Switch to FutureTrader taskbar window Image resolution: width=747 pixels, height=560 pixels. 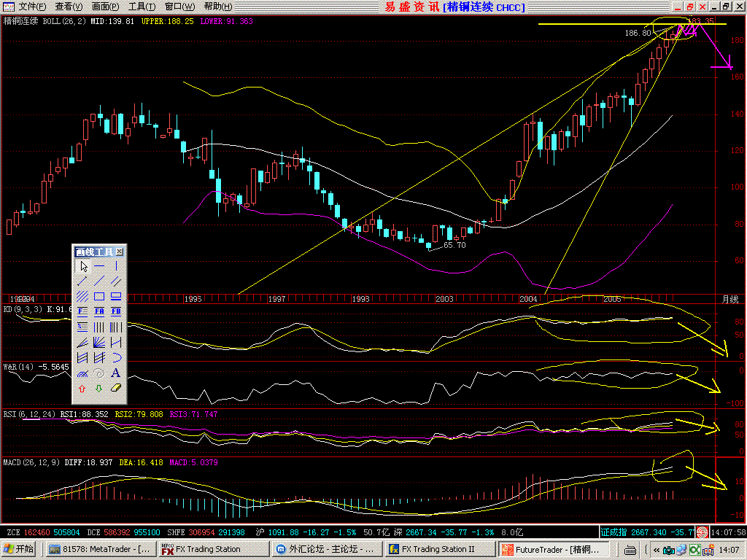(553, 549)
